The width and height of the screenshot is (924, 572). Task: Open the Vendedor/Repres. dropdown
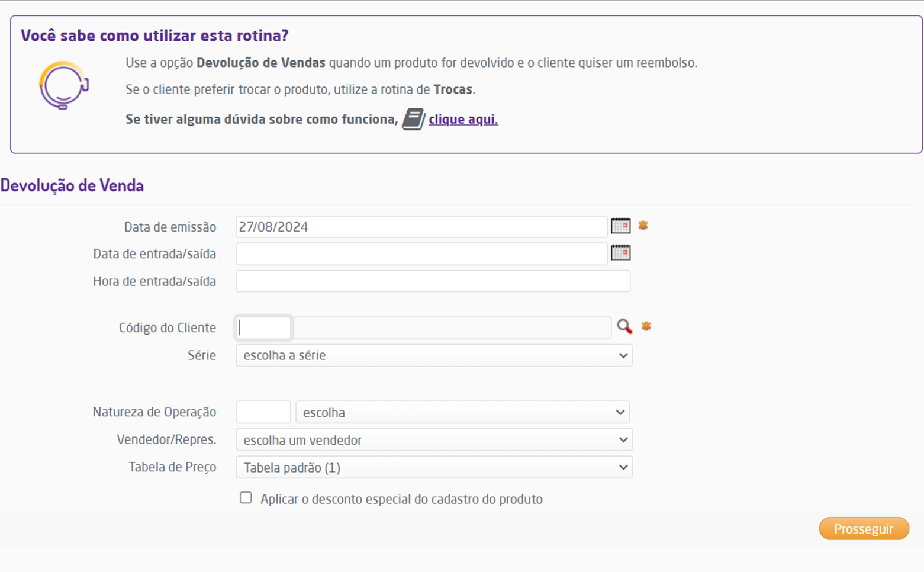pos(434,440)
